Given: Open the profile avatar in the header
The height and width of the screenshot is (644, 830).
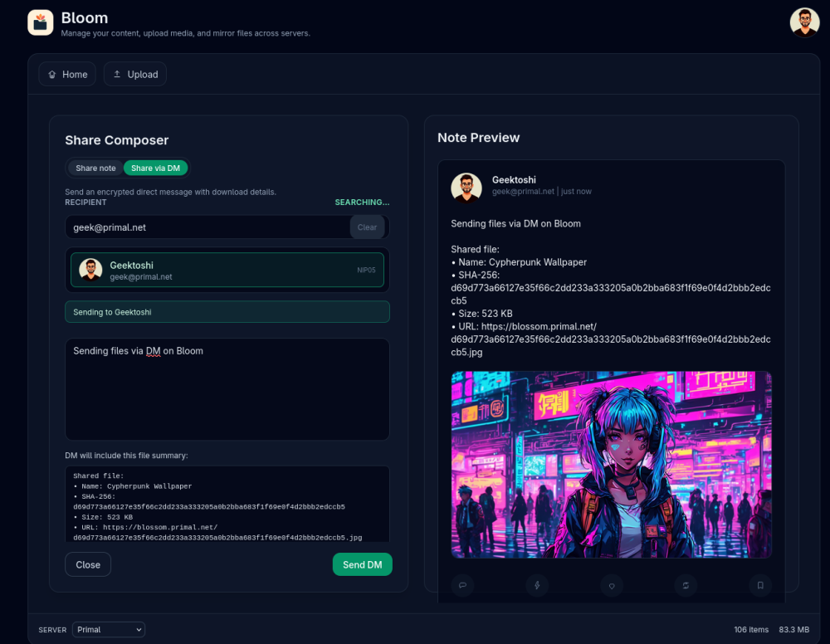Looking at the screenshot, I should pyautogui.click(x=804, y=22).
